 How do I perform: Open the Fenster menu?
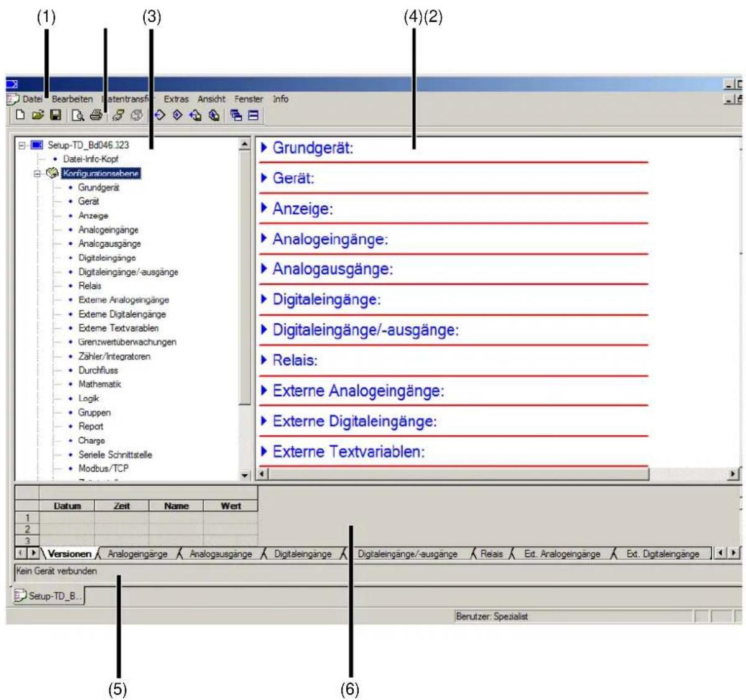(x=249, y=99)
